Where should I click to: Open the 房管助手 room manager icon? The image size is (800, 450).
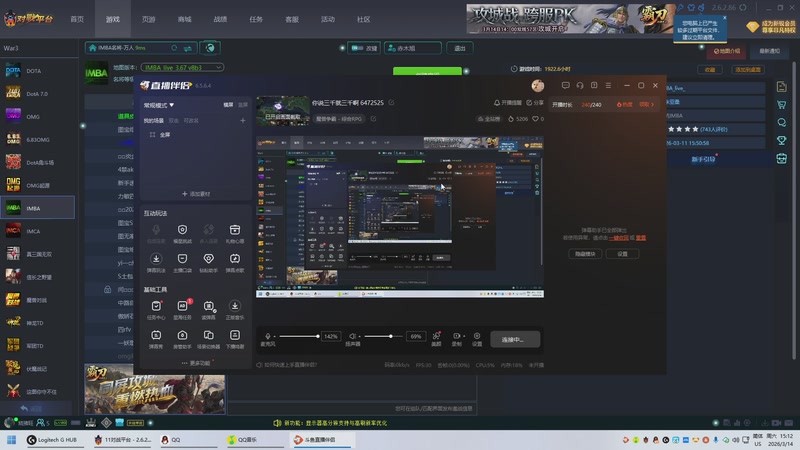(x=182, y=335)
